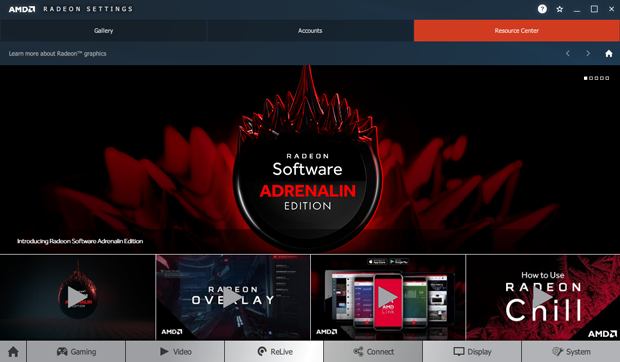620x362 pixels.
Task: Select the last carousel indicator dot
Action: click(607, 78)
